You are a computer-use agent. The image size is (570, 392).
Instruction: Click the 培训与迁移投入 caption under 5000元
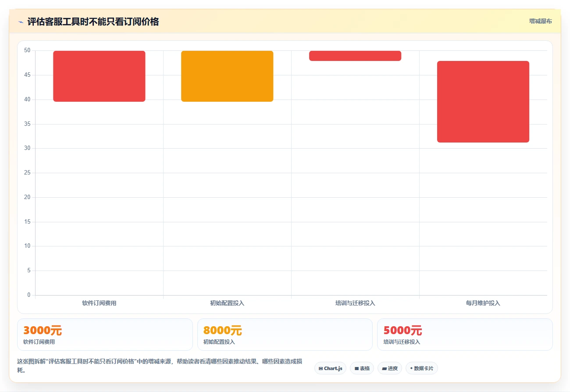(402, 342)
